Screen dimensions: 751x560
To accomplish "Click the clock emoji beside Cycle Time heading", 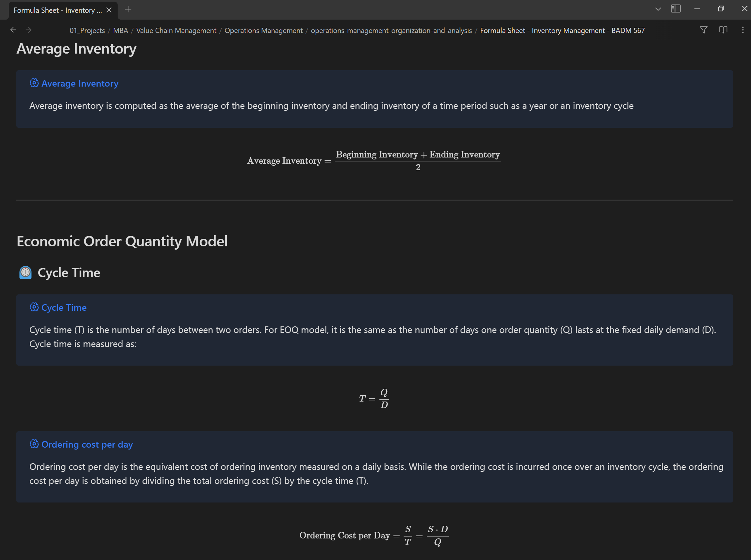I will click(25, 272).
